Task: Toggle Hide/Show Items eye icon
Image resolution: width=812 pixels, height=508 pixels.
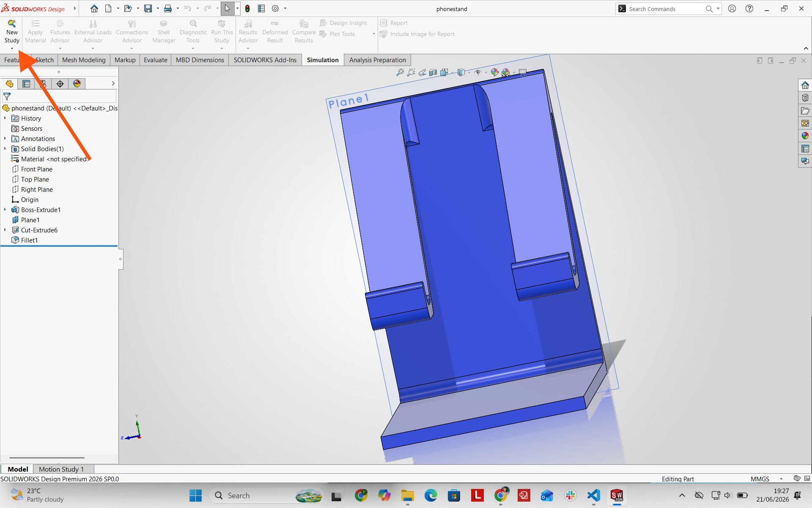Action: (x=478, y=72)
